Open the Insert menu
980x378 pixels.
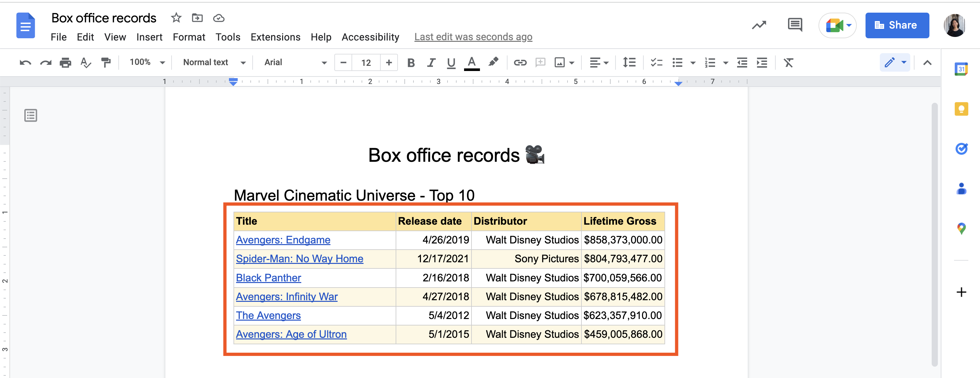tap(148, 36)
